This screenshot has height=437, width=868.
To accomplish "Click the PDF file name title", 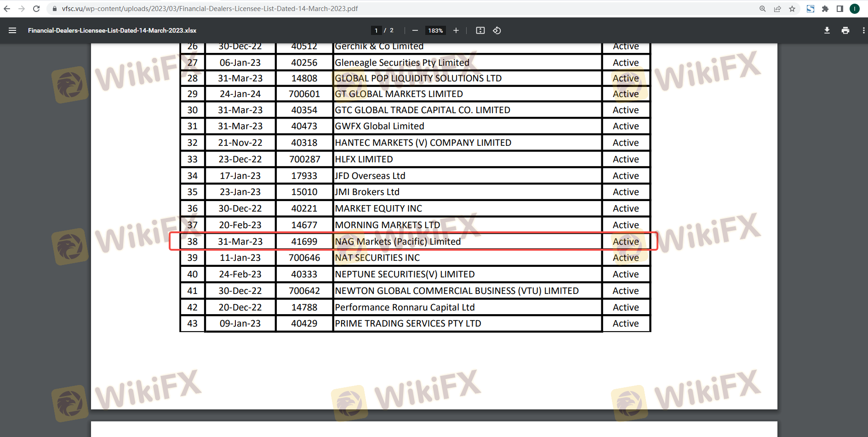I will point(112,30).
